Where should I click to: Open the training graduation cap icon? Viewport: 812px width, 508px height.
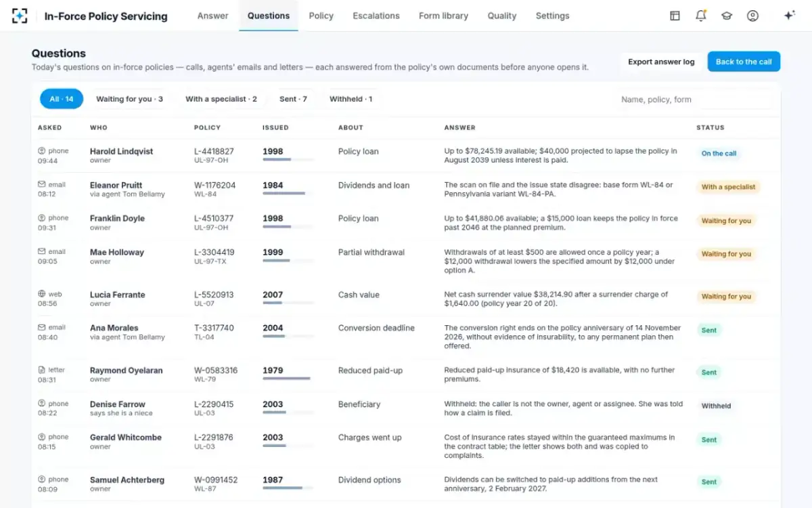727,16
